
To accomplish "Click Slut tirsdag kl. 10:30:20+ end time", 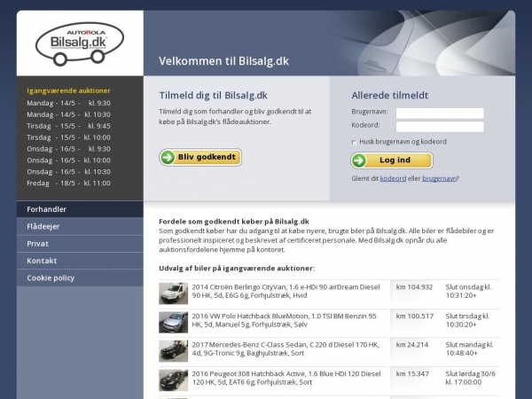I will point(467,320).
